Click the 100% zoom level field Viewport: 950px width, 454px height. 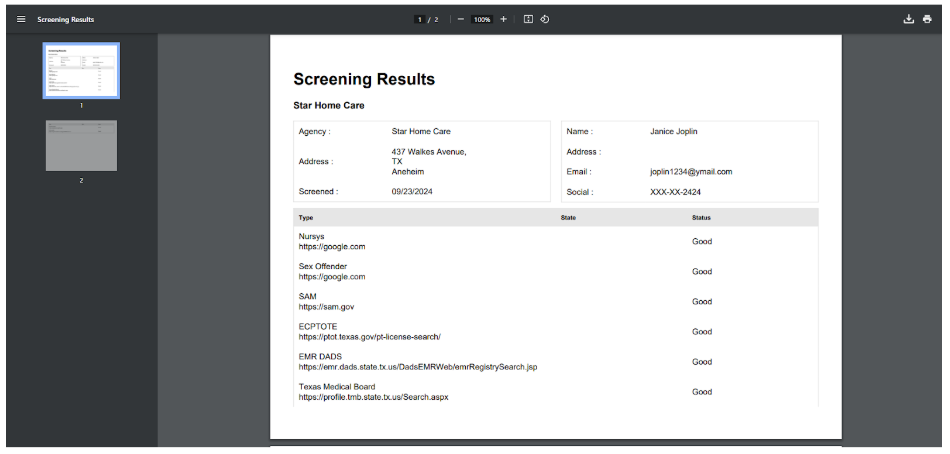(x=482, y=19)
